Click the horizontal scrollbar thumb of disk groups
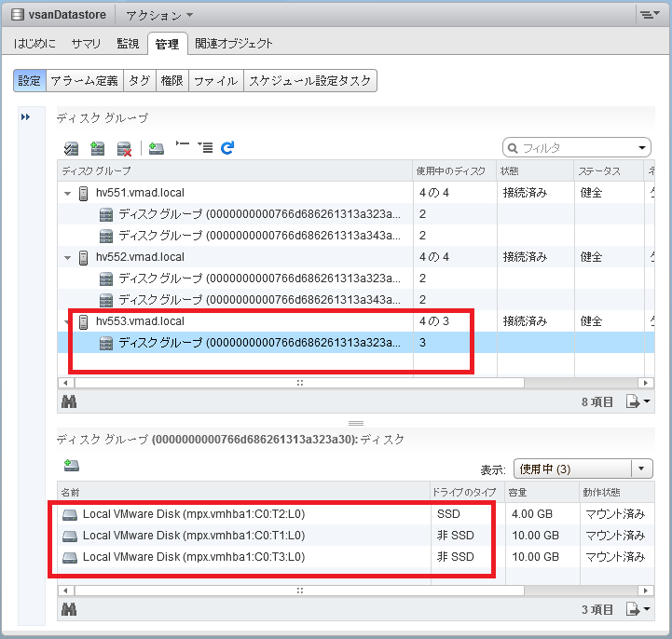 [299, 383]
